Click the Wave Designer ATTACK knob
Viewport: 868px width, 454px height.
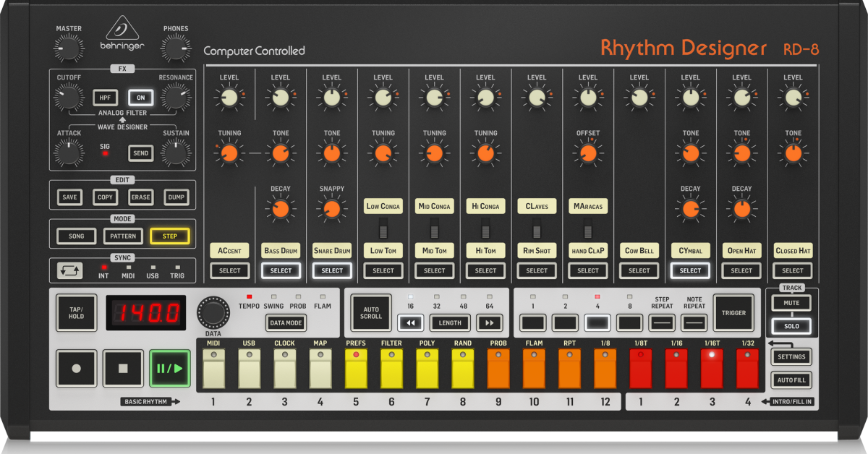(x=69, y=152)
